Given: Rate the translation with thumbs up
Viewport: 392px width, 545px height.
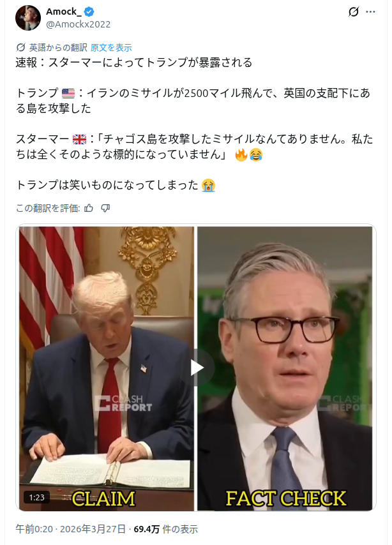Looking at the screenshot, I should point(89,208).
